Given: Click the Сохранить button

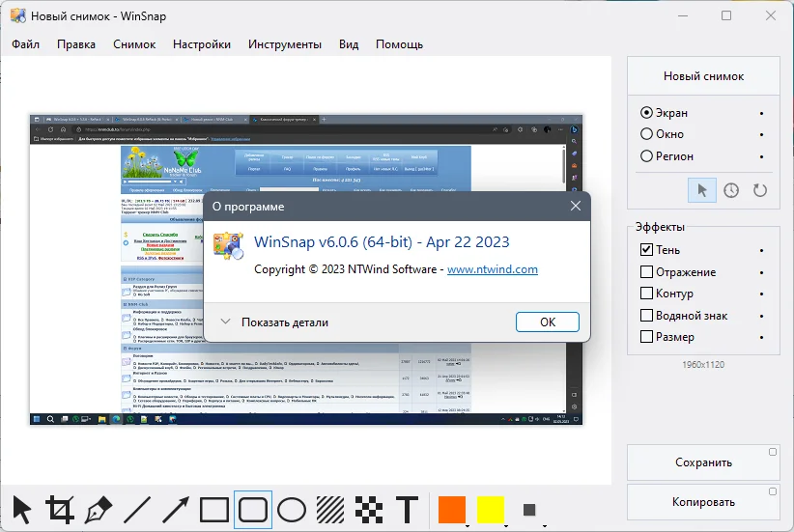Looking at the screenshot, I should pyautogui.click(x=703, y=462).
